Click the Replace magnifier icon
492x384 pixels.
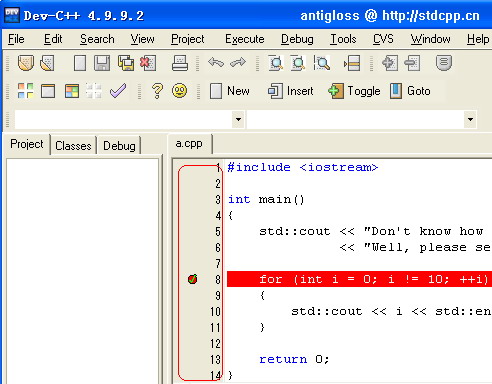pyautogui.click(x=298, y=63)
